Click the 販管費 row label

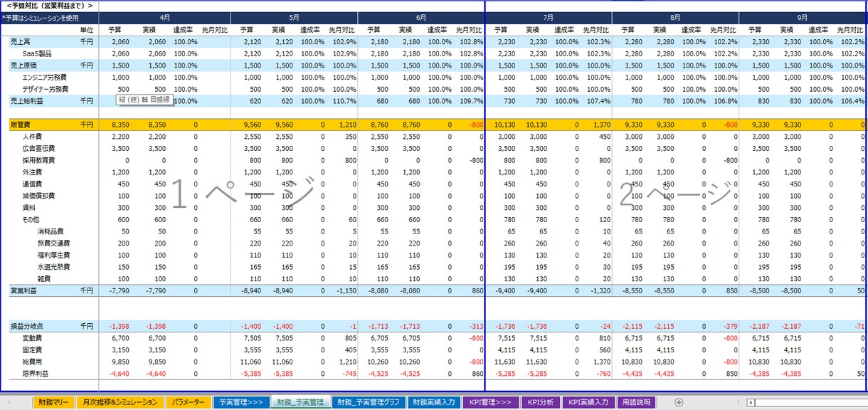click(x=21, y=125)
